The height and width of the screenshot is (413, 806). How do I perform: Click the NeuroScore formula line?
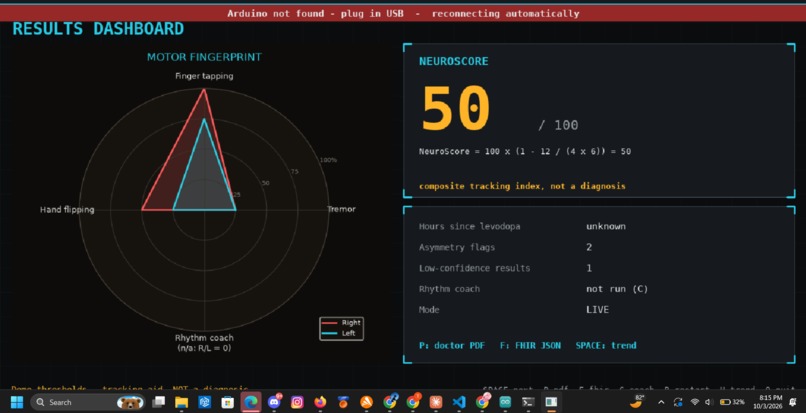click(x=525, y=151)
